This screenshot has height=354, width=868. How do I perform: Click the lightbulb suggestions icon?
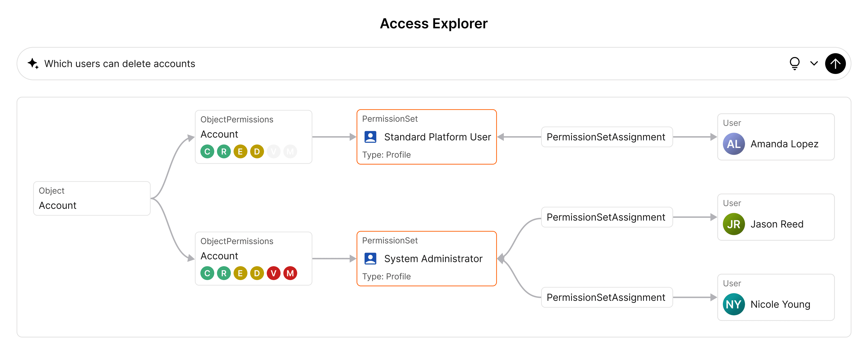(x=795, y=63)
